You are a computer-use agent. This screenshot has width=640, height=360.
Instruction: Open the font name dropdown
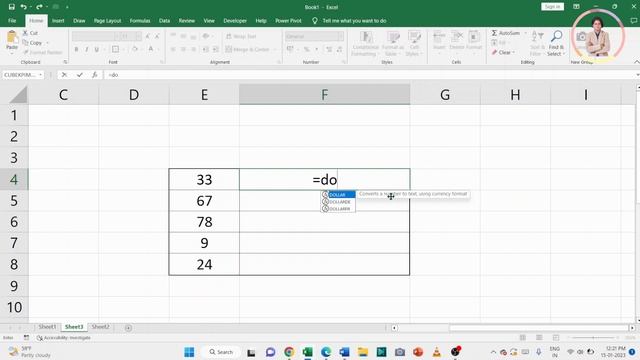tap(116, 36)
